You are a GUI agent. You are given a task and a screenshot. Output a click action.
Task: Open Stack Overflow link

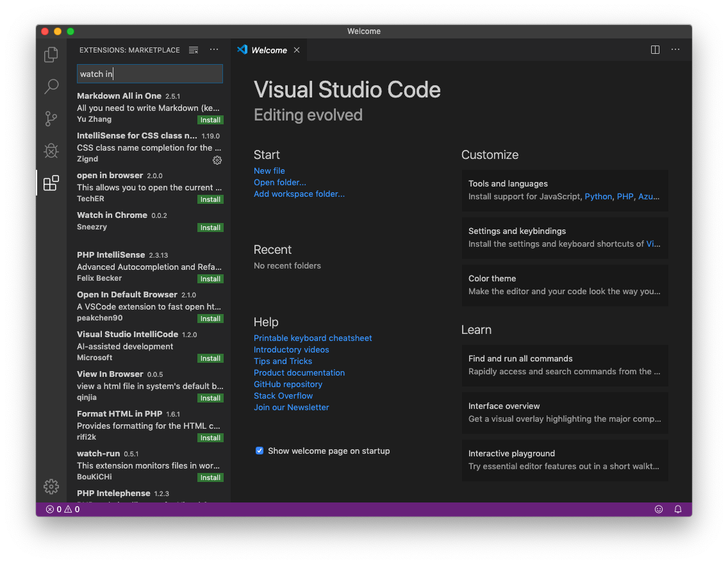coord(283,396)
